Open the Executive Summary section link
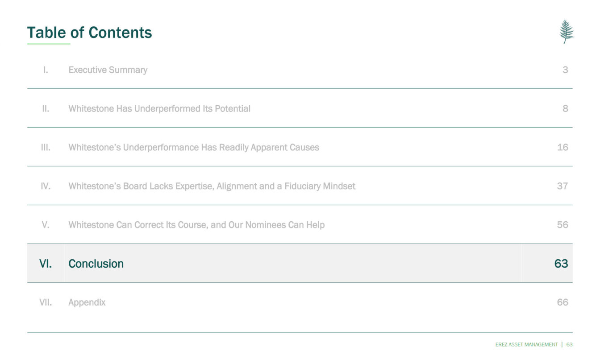 tap(108, 70)
